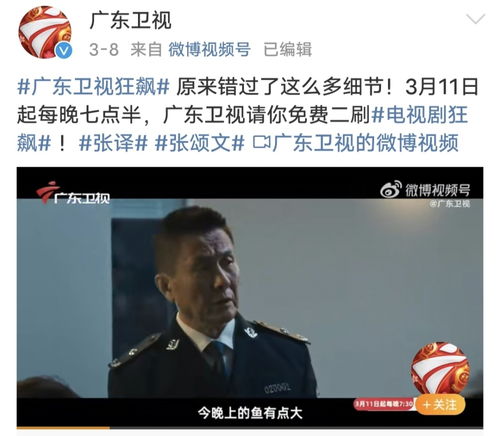The width and height of the screenshot is (500, 436).
Task: Open 广东卫视的微博视频 link
Action: point(366,143)
